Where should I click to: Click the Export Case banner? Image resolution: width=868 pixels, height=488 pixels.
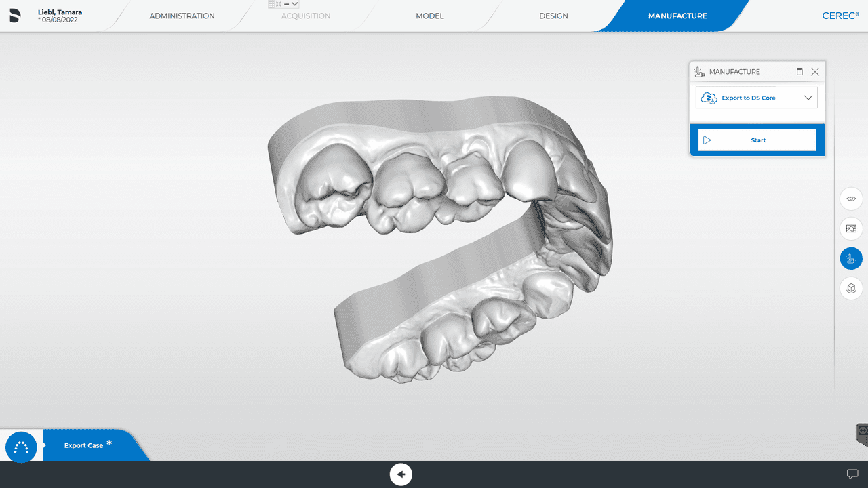tap(83, 445)
